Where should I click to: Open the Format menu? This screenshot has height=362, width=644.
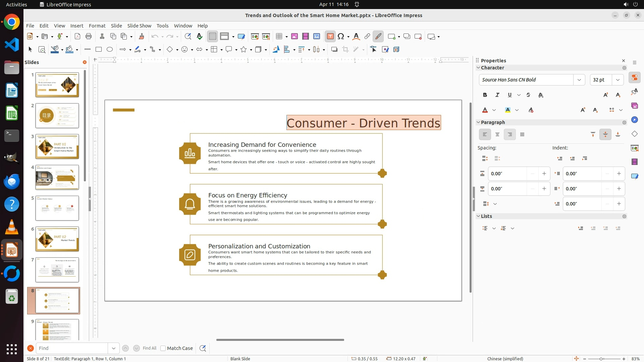(x=97, y=26)
